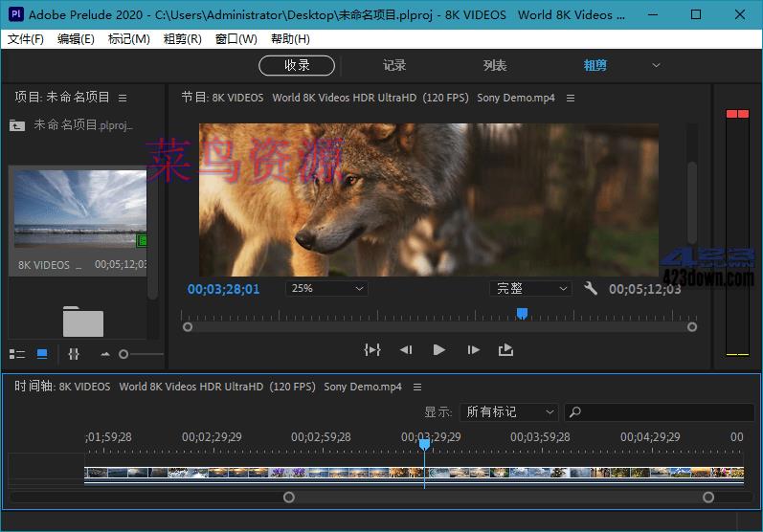763x532 pixels.
Task: Expand the 所有标记 marker filter dropdown
Action: coord(508,412)
